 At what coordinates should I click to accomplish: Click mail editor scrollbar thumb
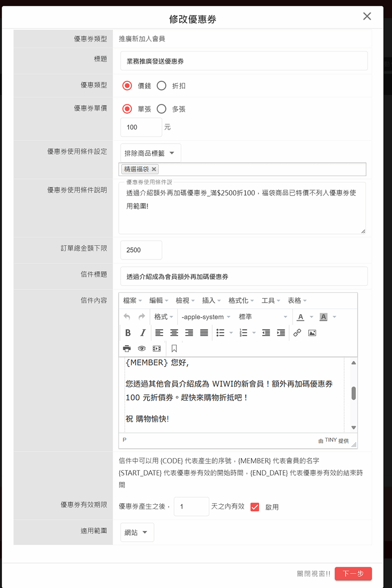(x=353, y=393)
